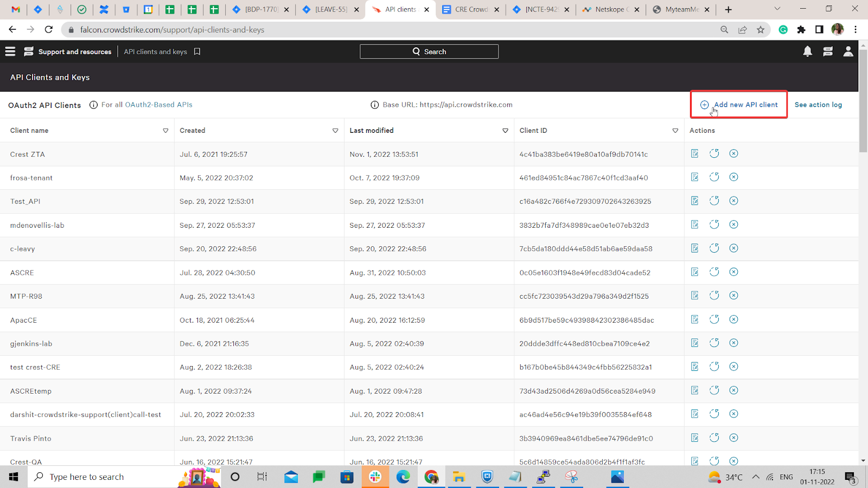868x488 pixels.
Task: Delete the Travis Pinto API client
Action: 734,438
